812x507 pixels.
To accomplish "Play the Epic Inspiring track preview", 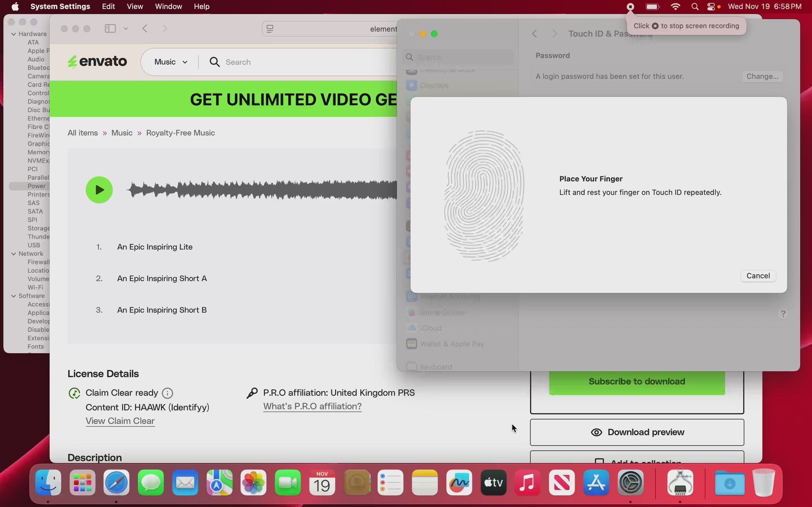I will (x=99, y=190).
